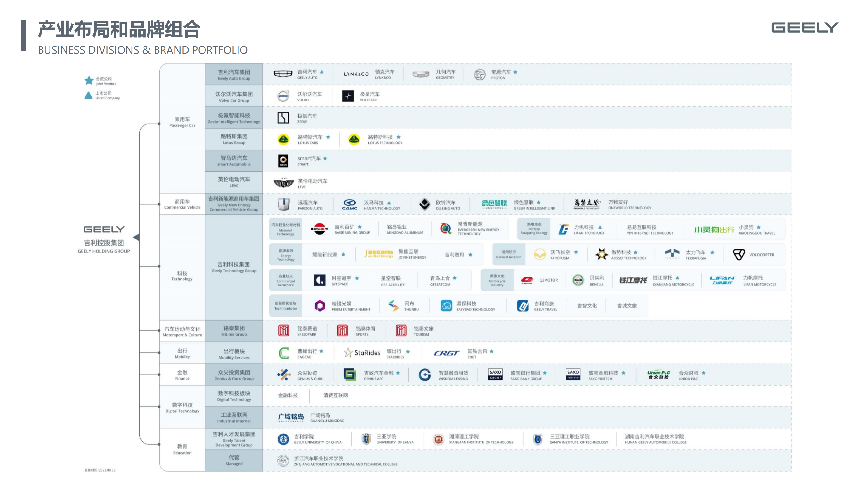The width and height of the screenshot is (868, 488).
Task: Click the smart Automobile logo icon
Action: [x=283, y=161]
